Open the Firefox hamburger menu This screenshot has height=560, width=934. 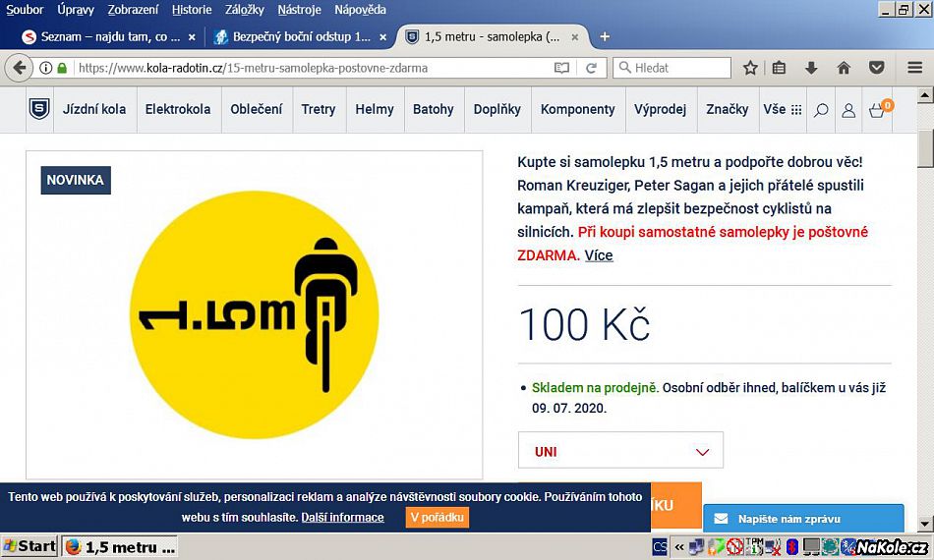pyautogui.click(x=915, y=68)
